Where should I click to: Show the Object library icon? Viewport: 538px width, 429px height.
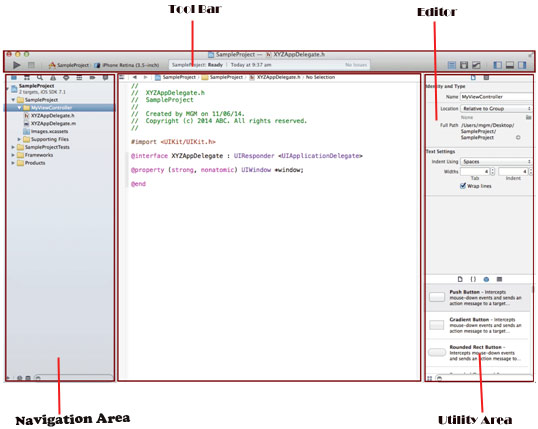[486, 279]
